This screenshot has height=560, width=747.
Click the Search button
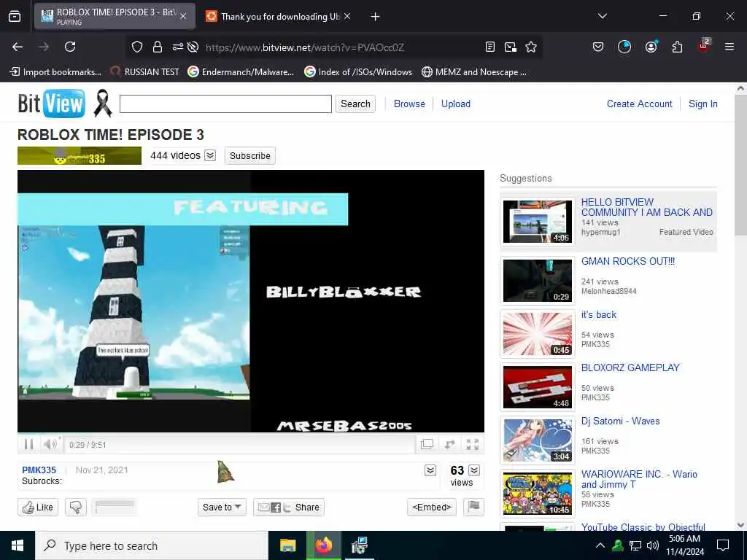[x=355, y=104]
